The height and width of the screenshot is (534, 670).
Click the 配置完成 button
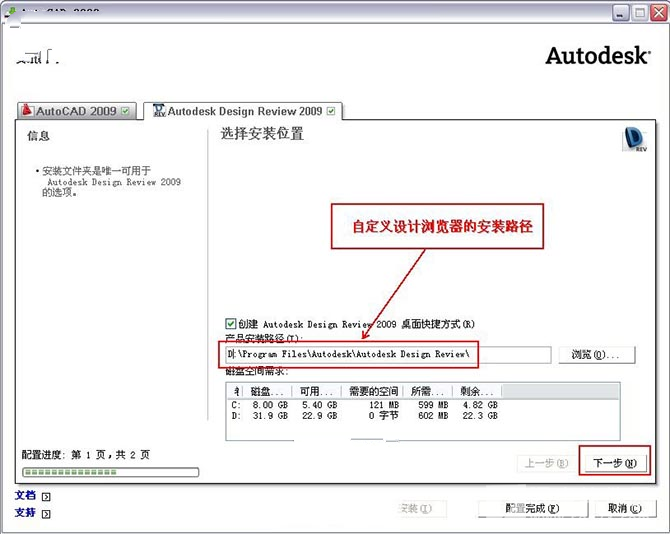(532, 508)
